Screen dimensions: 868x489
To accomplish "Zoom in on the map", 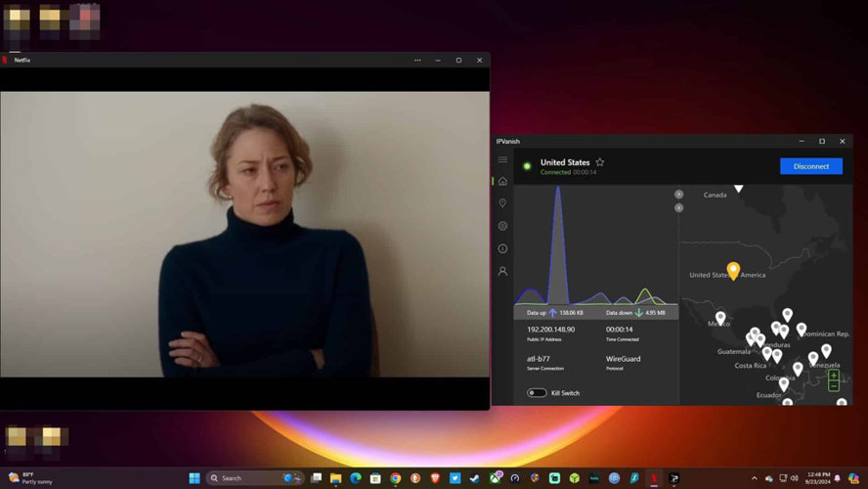I will pos(833,375).
